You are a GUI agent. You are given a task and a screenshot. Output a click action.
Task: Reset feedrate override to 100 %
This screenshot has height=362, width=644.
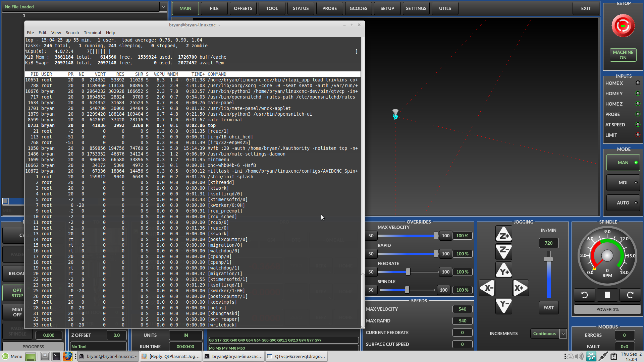(x=462, y=272)
